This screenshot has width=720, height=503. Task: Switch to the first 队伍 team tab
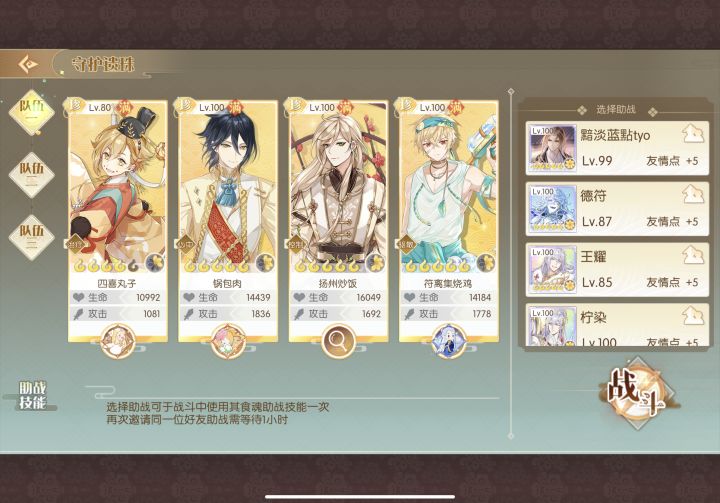point(31,111)
